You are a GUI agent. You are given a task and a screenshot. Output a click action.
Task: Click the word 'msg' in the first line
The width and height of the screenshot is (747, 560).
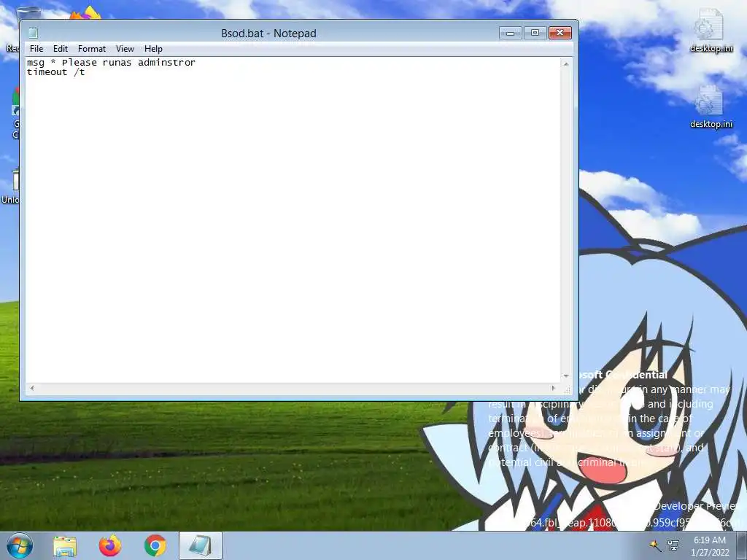click(x=36, y=63)
